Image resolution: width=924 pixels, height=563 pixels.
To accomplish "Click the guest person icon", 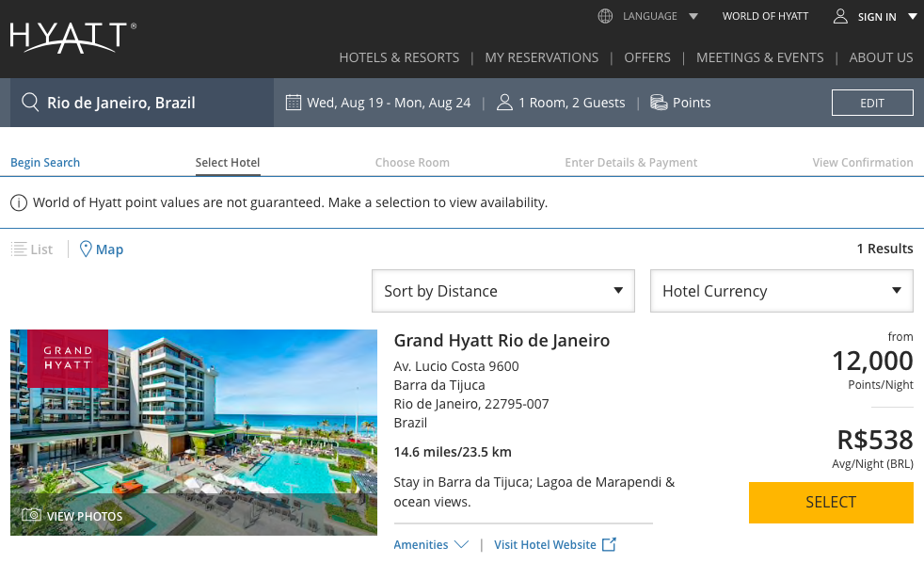I will point(504,102).
